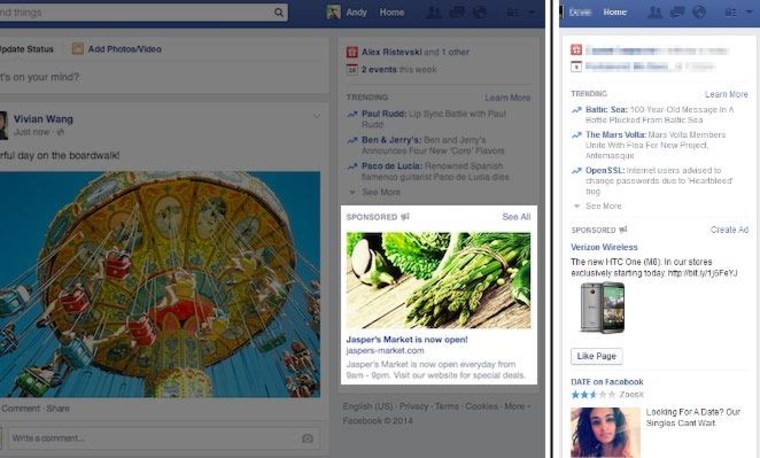Open Paul Rudd trending topic
Viewport: 760px width, 458px height.
pyautogui.click(x=383, y=114)
